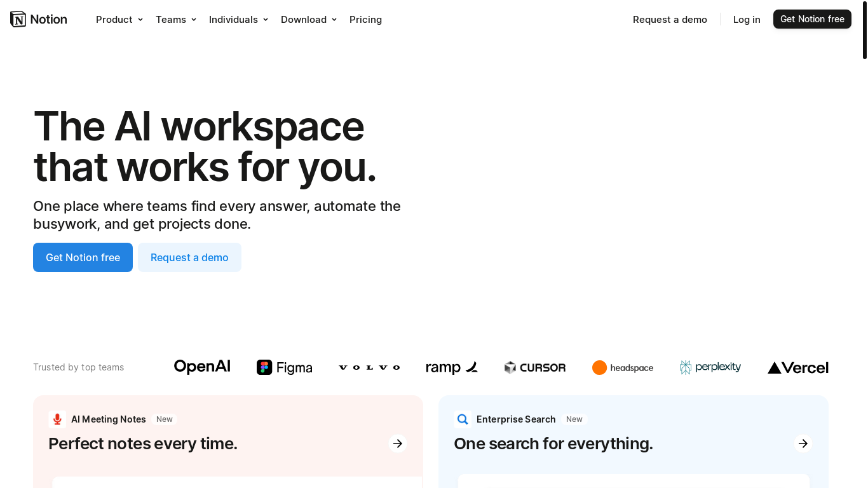Click Request a demo in header
The height and width of the screenshot is (488, 868).
click(670, 20)
